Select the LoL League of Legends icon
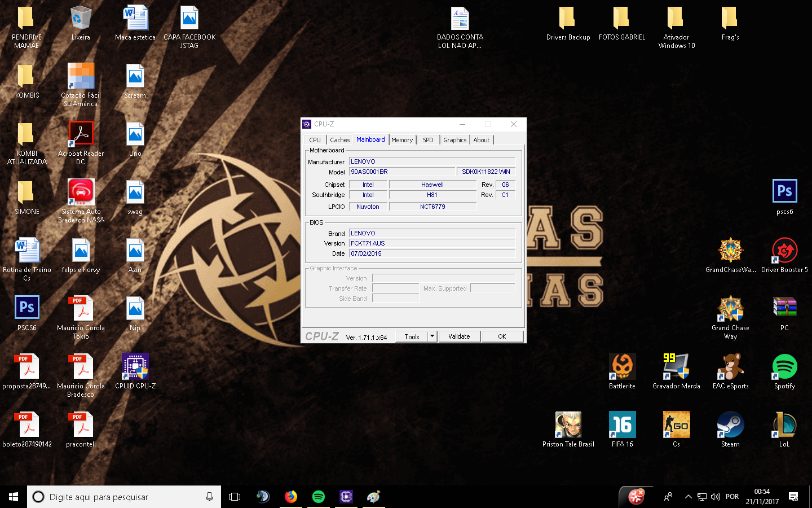 tap(784, 430)
